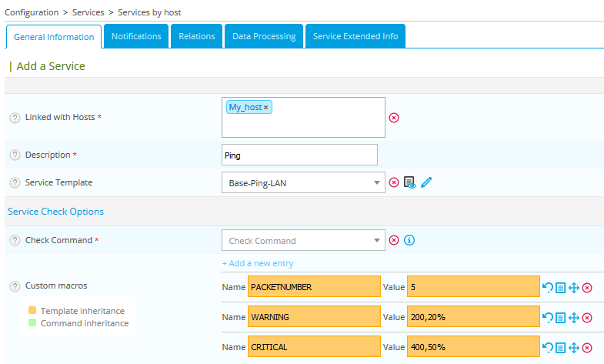This screenshot has height=364, width=604.
Task: Clear the Linked with Hosts selection
Action: [394, 118]
